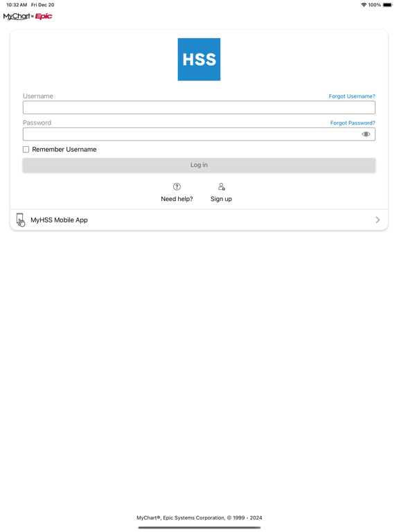Click the Log in button
Image resolution: width=399 pixels, height=532 pixels.
pyautogui.click(x=199, y=165)
